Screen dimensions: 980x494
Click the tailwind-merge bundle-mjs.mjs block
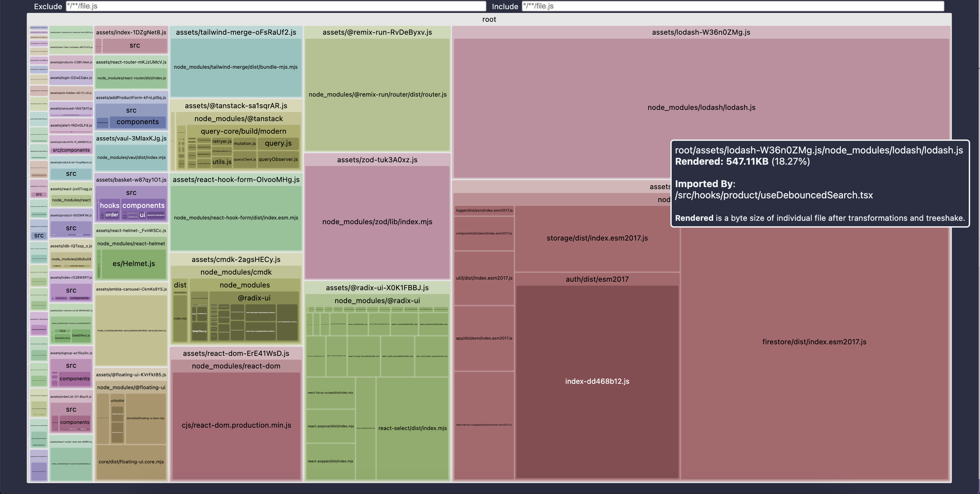click(x=235, y=67)
